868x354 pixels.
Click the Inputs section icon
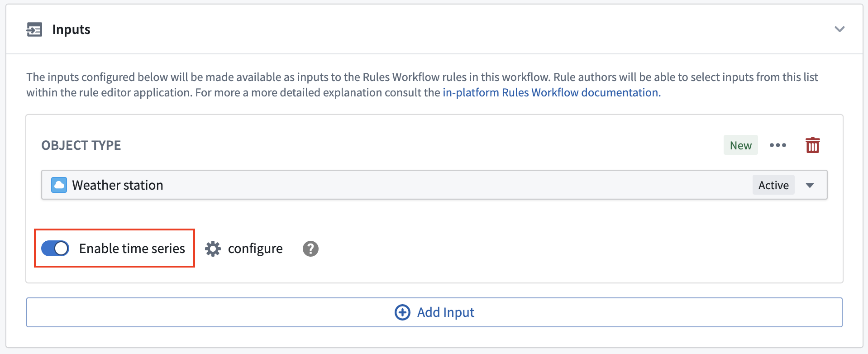[x=34, y=29]
